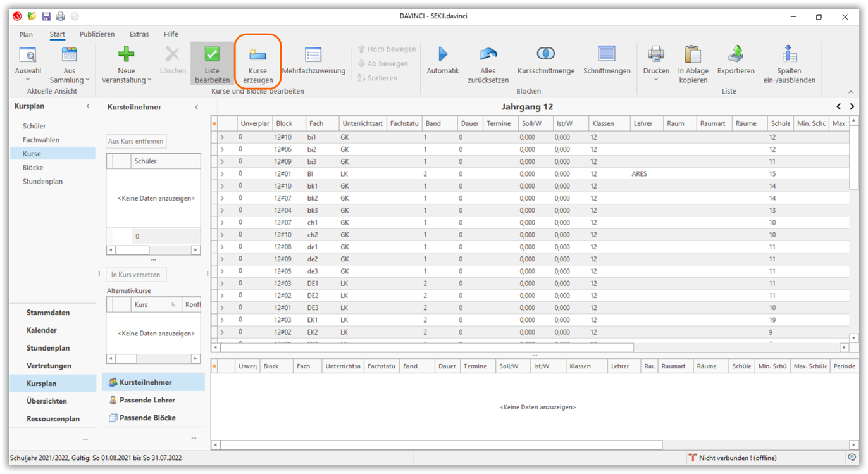Collapse the Kursplan sidebar panel
This screenshot has width=868, height=474.
[x=88, y=106]
